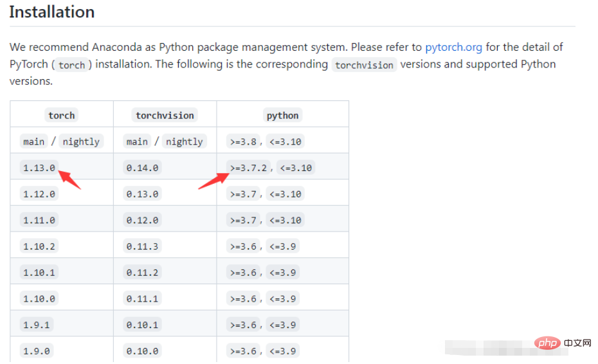Image resolution: width=598 pixels, height=364 pixels.
Task: Open the pytorch.org link
Action: 453,47
